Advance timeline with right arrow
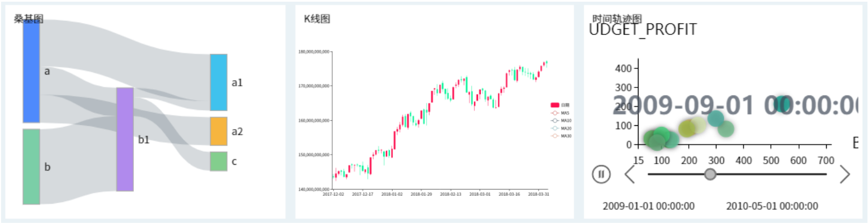Image resolution: width=868 pixels, height=224 pixels. 845,174
